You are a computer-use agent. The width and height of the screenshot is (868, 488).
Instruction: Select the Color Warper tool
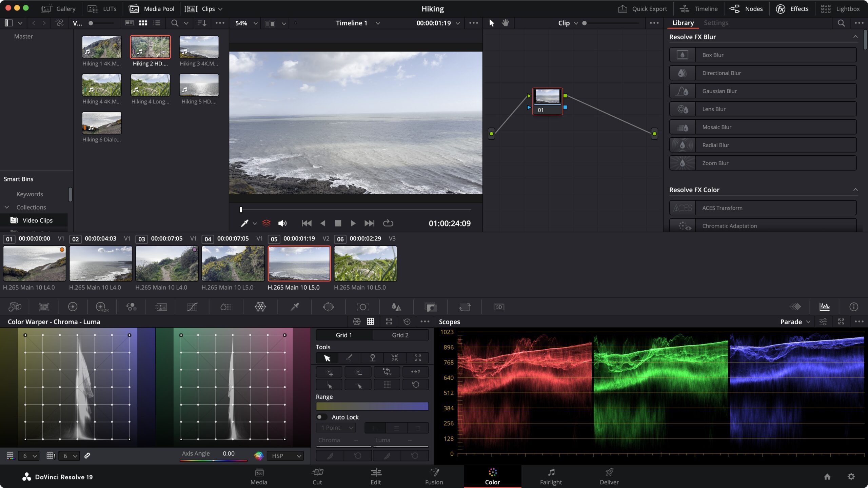pos(260,307)
